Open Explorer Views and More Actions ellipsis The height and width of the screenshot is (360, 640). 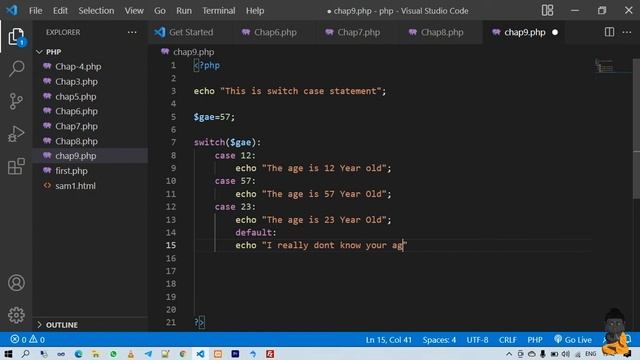[x=132, y=32]
